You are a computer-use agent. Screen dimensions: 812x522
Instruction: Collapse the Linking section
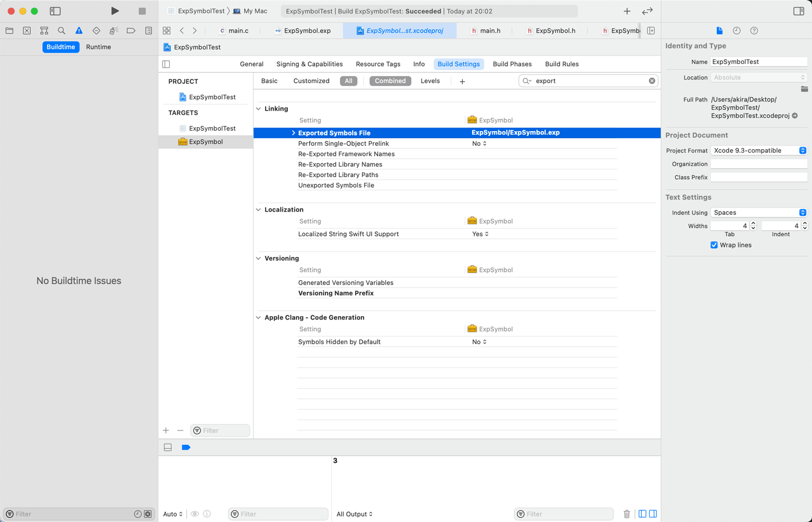pos(259,109)
